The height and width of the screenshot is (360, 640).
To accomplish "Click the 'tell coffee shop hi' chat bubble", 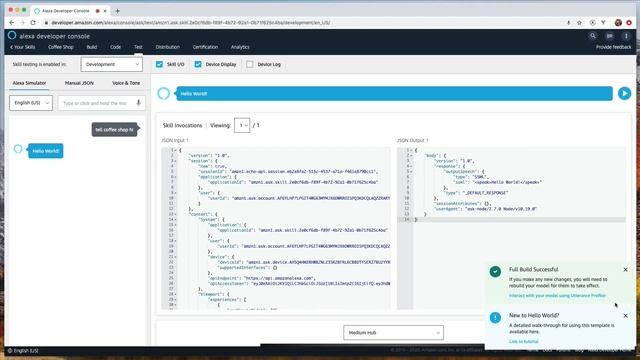I will pos(114,130).
